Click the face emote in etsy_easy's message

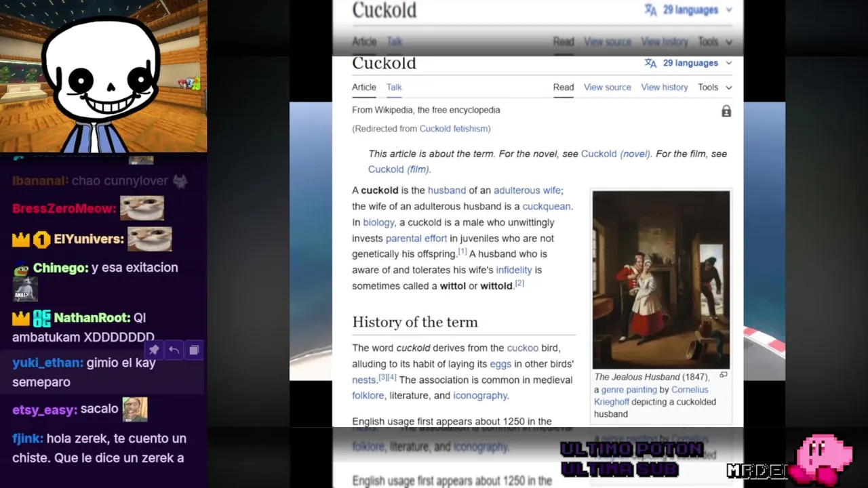click(x=135, y=409)
